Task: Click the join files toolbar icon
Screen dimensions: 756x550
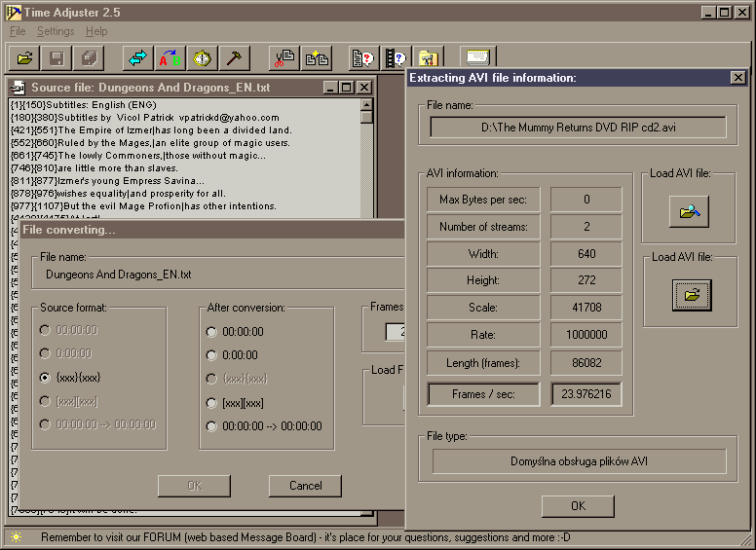Action: click(x=316, y=58)
